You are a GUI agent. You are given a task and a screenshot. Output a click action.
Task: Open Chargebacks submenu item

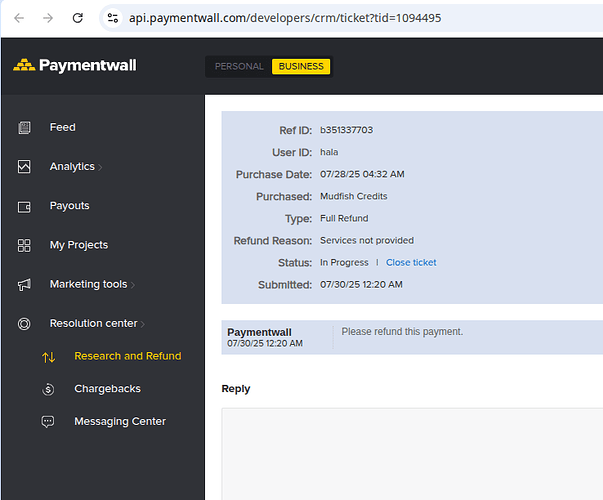pyautogui.click(x=107, y=389)
